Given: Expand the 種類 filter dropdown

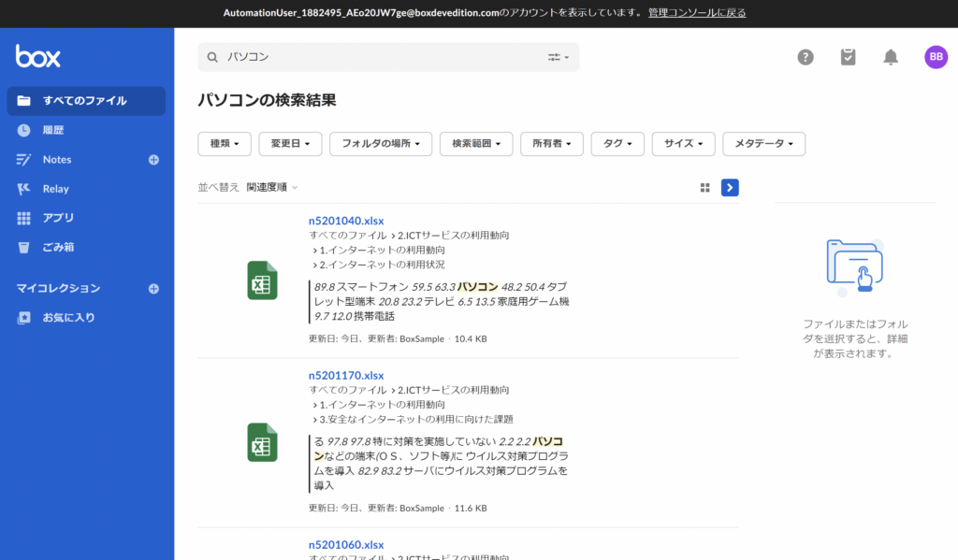Looking at the screenshot, I should pyautogui.click(x=225, y=144).
